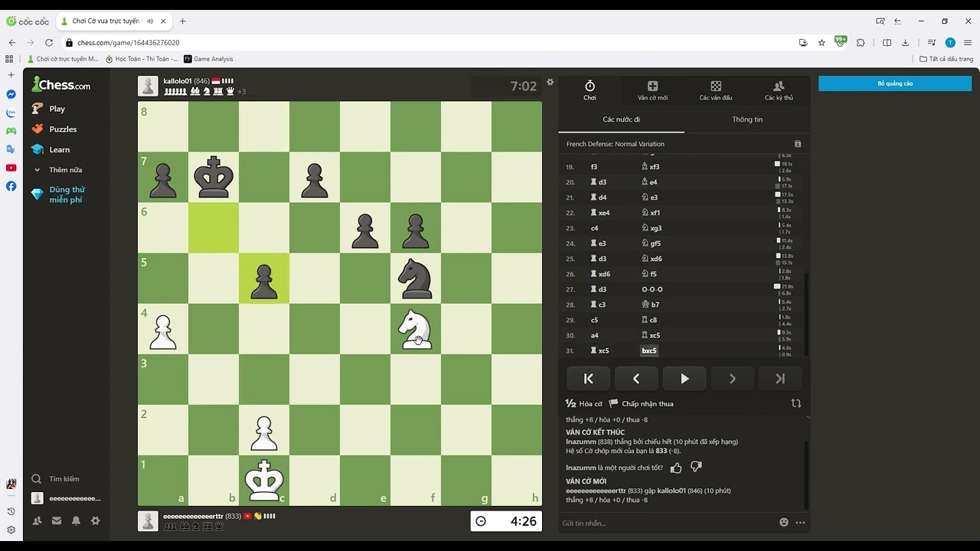Focus the Gửi tin nhắn chat input

(666, 523)
